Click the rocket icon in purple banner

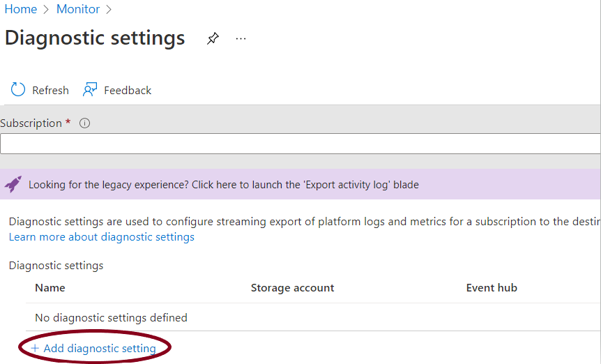coord(13,185)
